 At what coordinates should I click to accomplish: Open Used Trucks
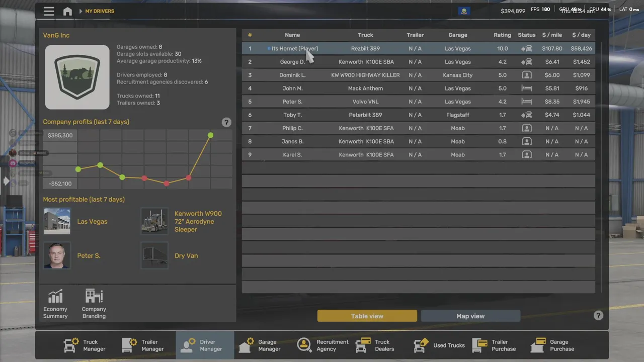pyautogui.click(x=439, y=345)
